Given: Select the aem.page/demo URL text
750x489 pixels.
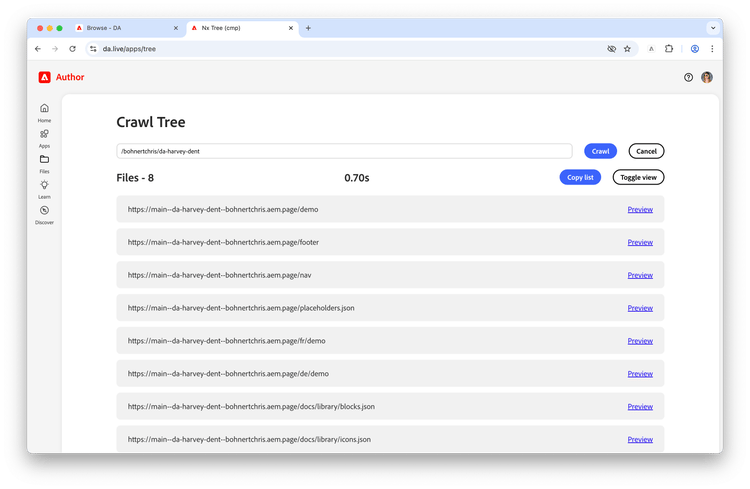Looking at the screenshot, I should (x=223, y=210).
